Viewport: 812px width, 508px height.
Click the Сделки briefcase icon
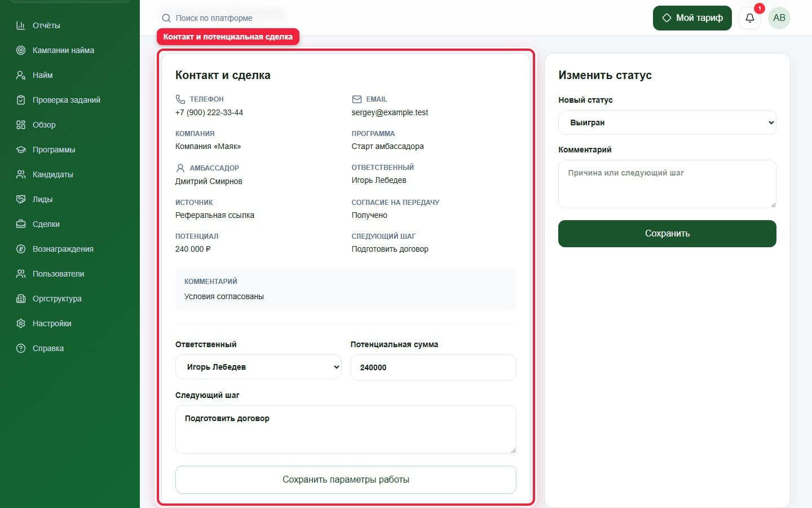point(21,224)
